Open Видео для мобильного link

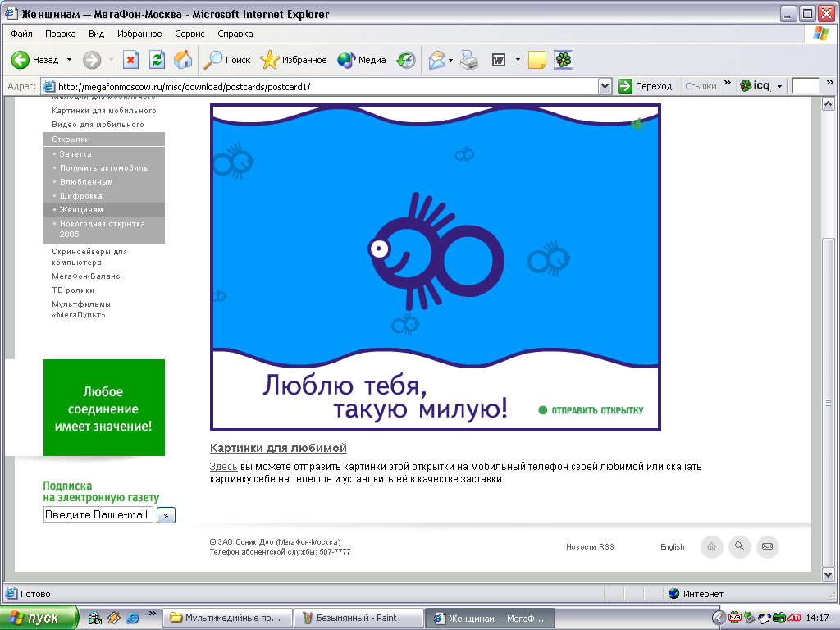click(98, 125)
